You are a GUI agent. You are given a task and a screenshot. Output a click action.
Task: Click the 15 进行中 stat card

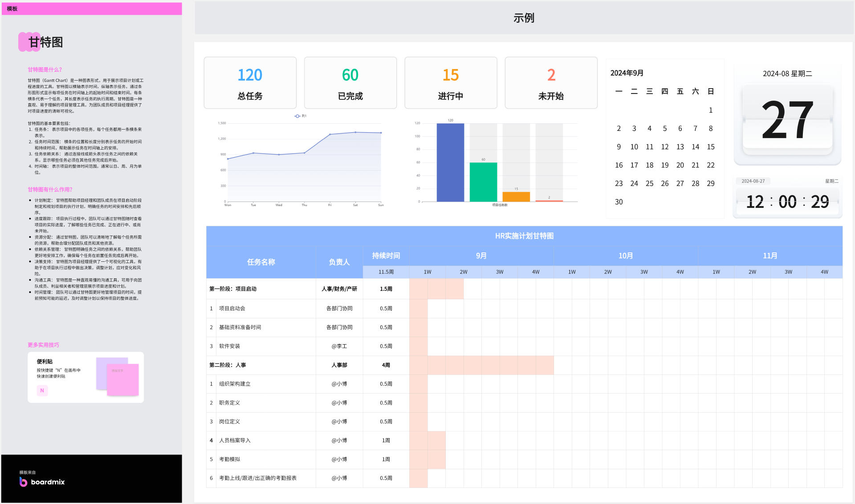(x=450, y=83)
